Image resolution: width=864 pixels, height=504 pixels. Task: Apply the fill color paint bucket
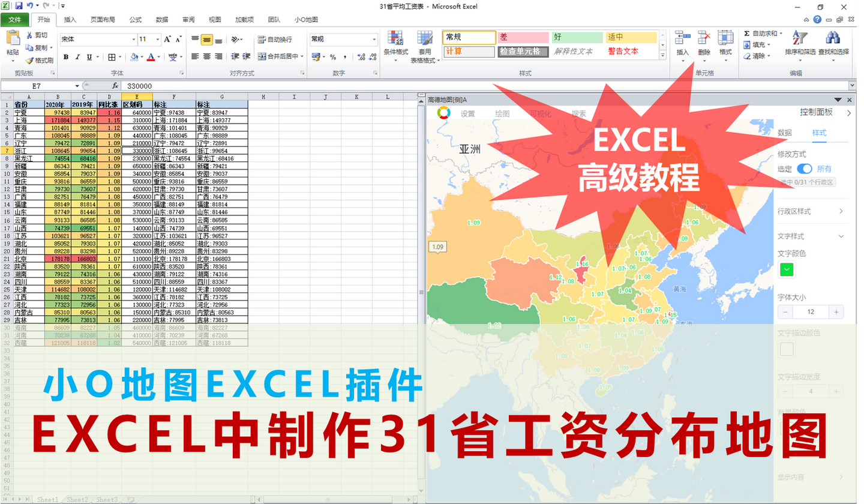pos(133,57)
